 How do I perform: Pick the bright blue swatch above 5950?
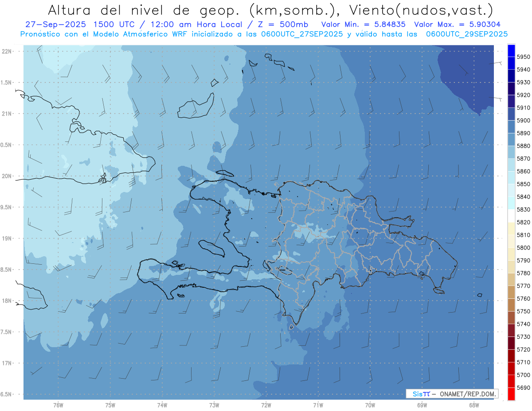tap(511, 51)
